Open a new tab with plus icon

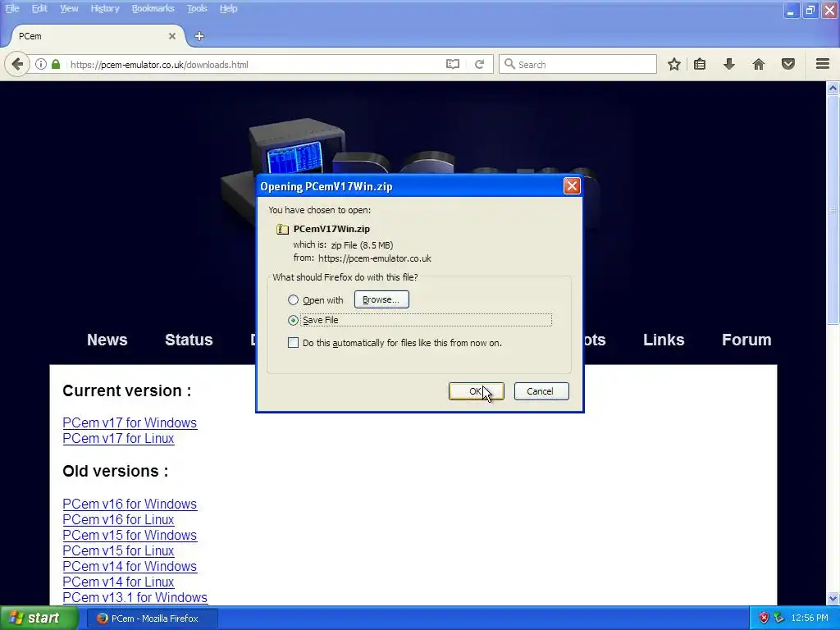click(199, 36)
